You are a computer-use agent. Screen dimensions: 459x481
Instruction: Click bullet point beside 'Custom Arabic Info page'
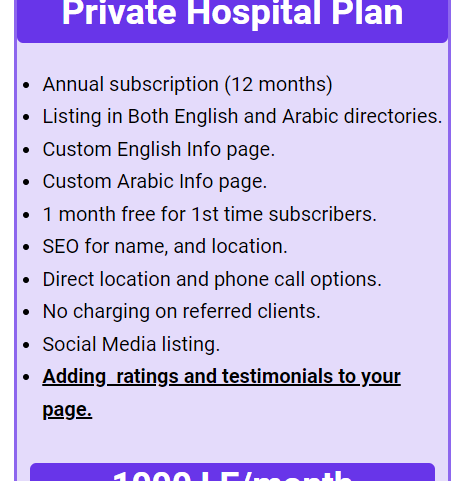pyautogui.click(x=26, y=182)
